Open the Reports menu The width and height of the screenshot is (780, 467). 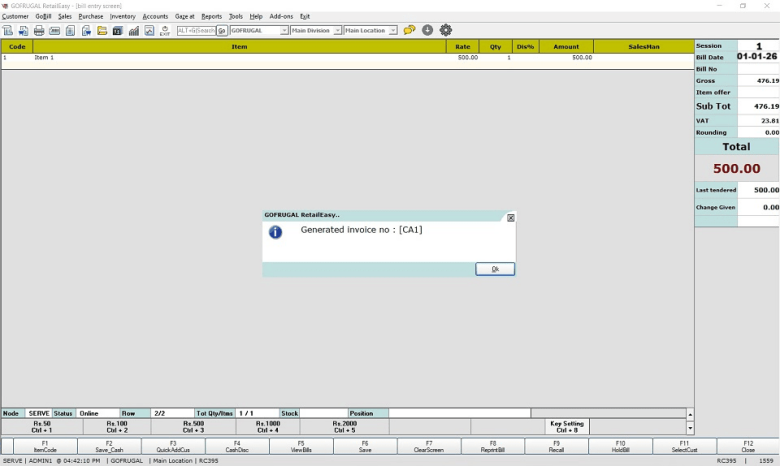(211, 16)
